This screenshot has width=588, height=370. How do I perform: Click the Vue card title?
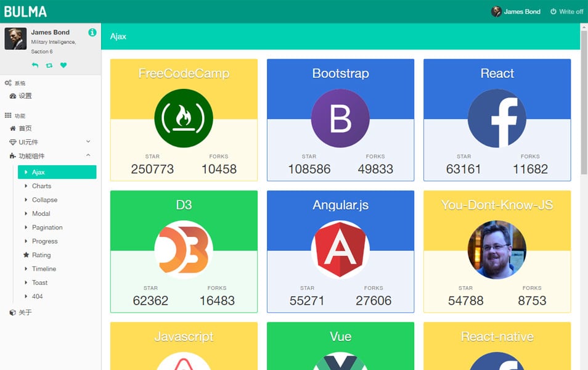pos(340,337)
